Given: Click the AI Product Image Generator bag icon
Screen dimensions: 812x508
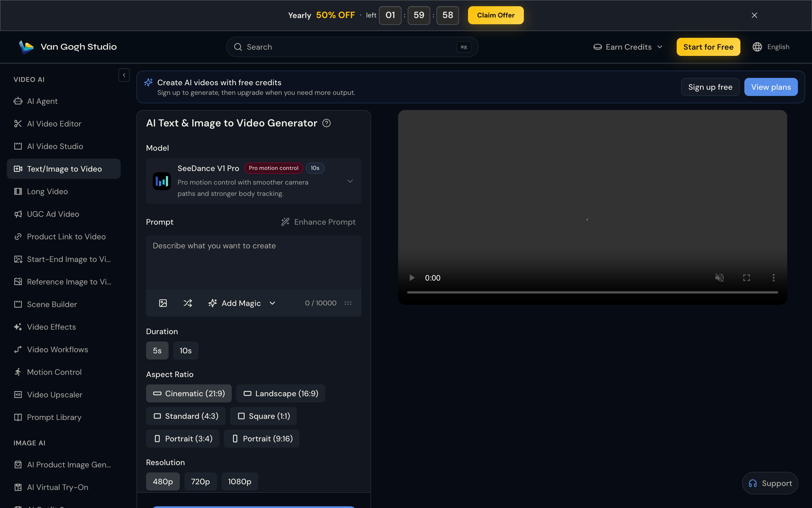Looking at the screenshot, I should click(x=18, y=465).
